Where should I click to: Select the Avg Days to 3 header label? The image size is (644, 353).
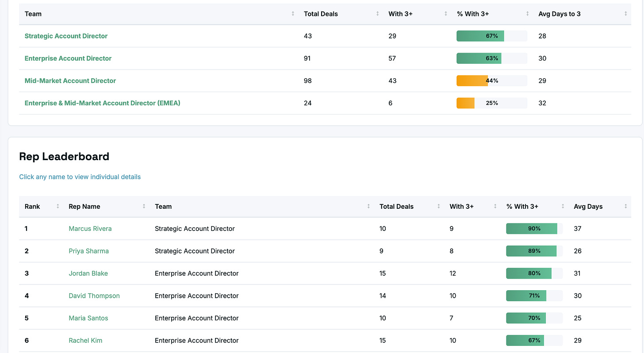560,14
